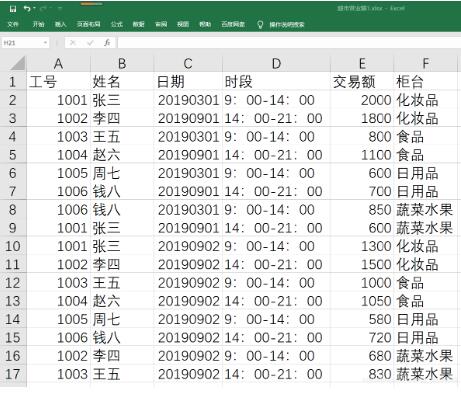Click 日用品 in row 6
461x396 pixels.
click(x=426, y=173)
